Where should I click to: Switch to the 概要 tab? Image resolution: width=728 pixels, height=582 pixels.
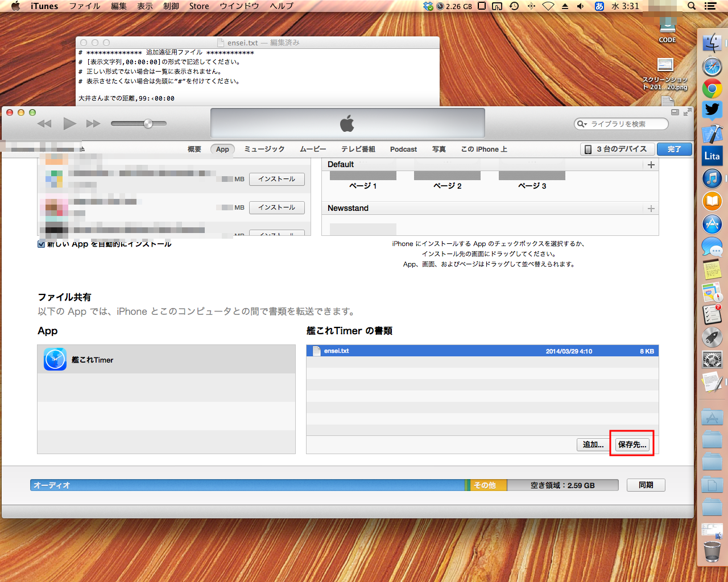(x=195, y=149)
